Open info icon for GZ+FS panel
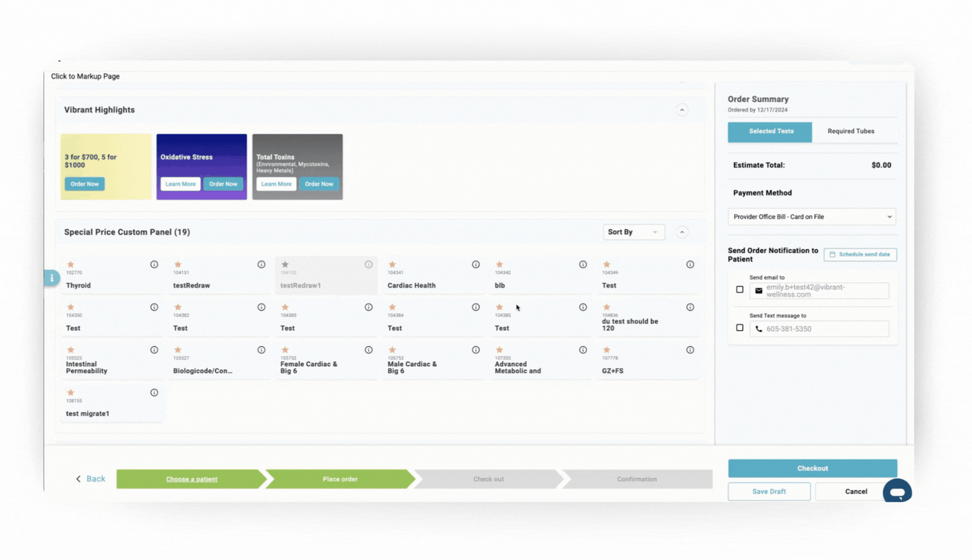The image size is (972, 560). [x=690, y=350]
